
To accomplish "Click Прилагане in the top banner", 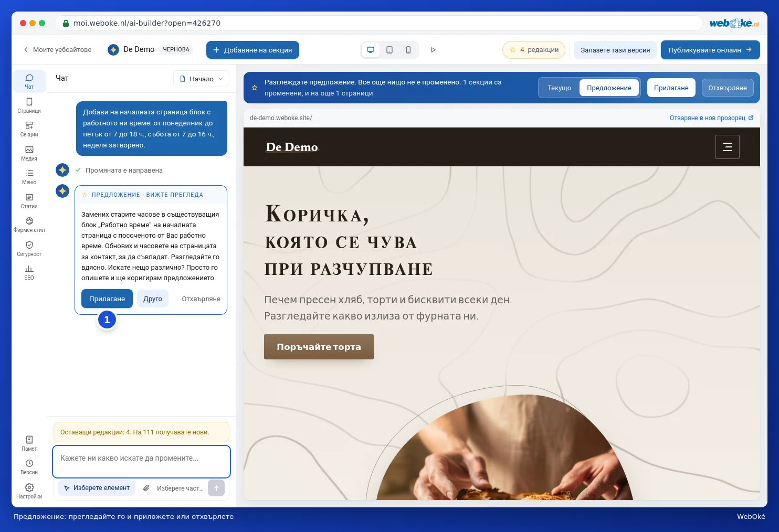I will tap(671, 88).
